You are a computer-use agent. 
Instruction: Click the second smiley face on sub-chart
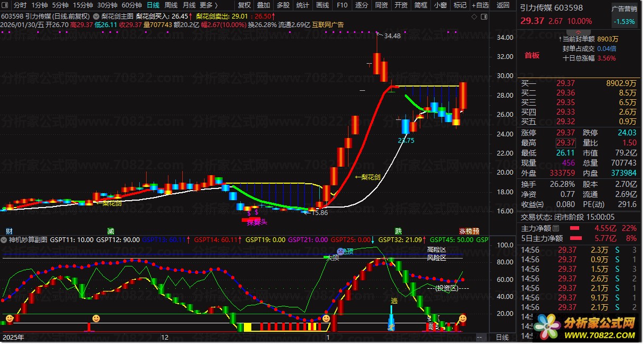[96, 318]
